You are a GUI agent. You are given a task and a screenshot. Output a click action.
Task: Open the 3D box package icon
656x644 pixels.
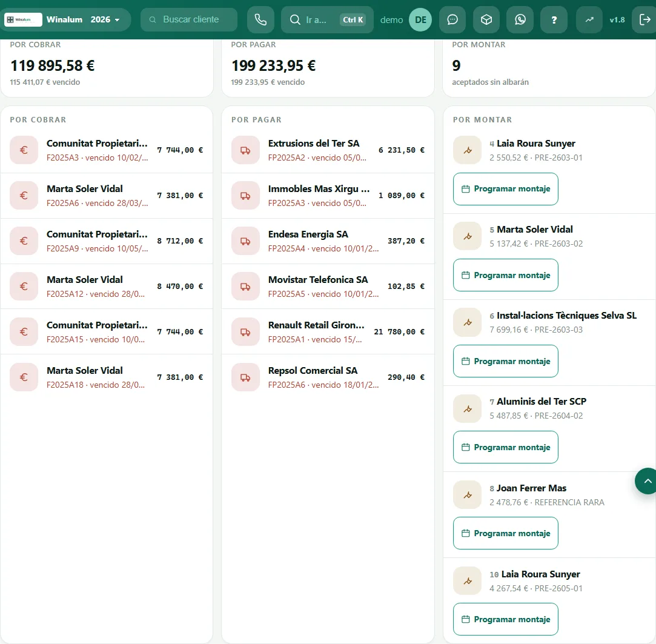(486, 19)
